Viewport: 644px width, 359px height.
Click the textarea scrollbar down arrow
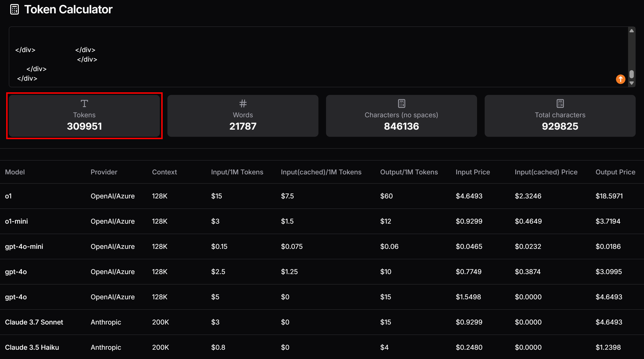click(x=631, y=83)
